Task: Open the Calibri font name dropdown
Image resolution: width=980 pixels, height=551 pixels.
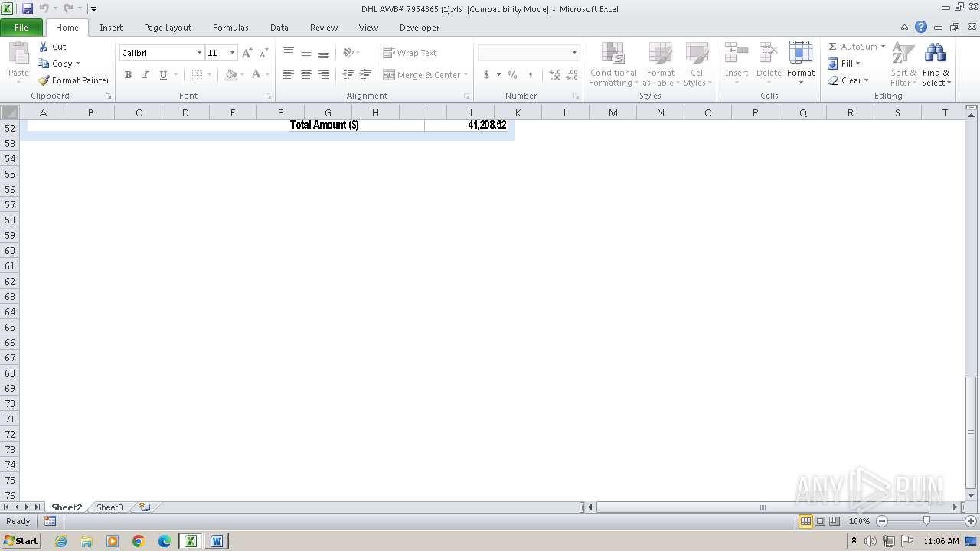Action: pyautogui.click(x=199, y=53)
